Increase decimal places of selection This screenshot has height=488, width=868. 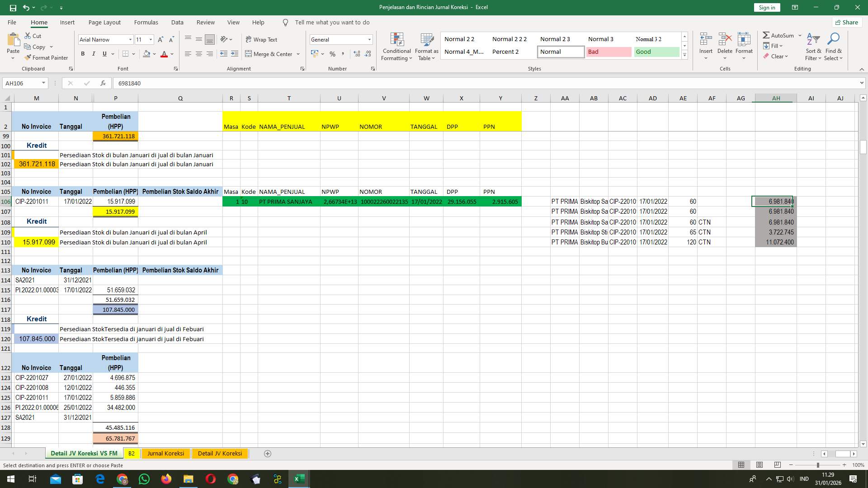357,54
